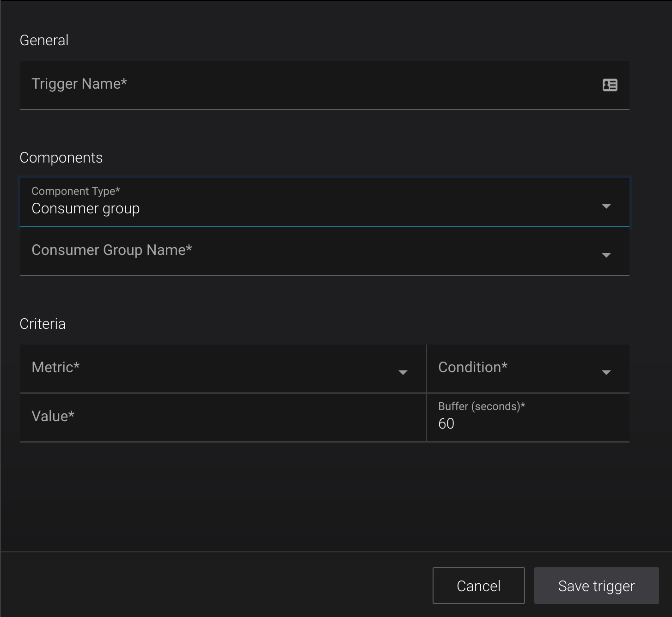Click the Metric field's dropdown arrow
The image size is (672, 617).
403,372
